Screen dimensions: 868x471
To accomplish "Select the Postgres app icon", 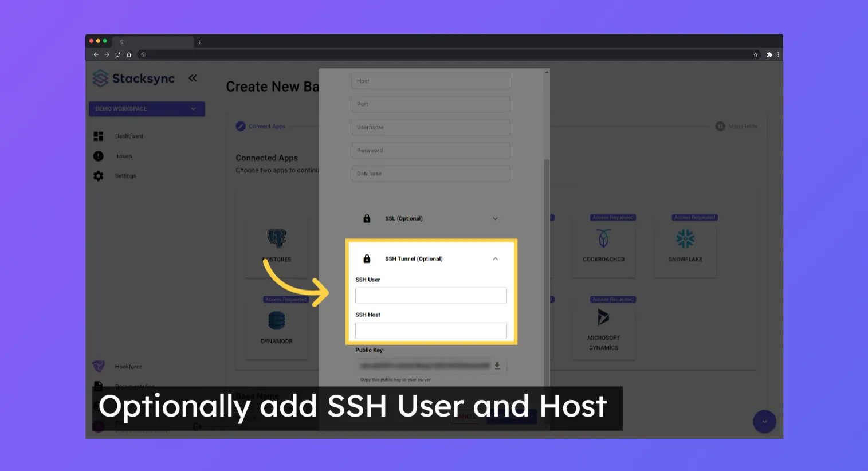I will pyautogui.click(x=277, y=238).
